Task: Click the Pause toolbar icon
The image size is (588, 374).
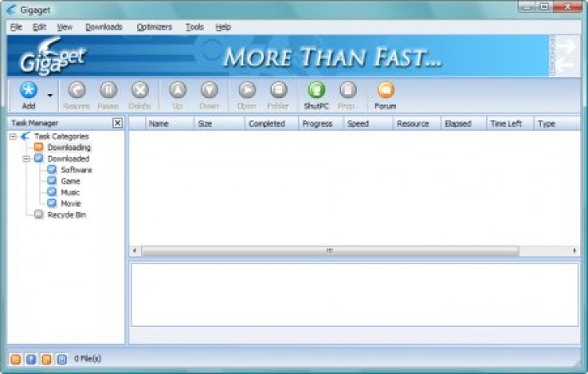Action: tap(108, 90)
